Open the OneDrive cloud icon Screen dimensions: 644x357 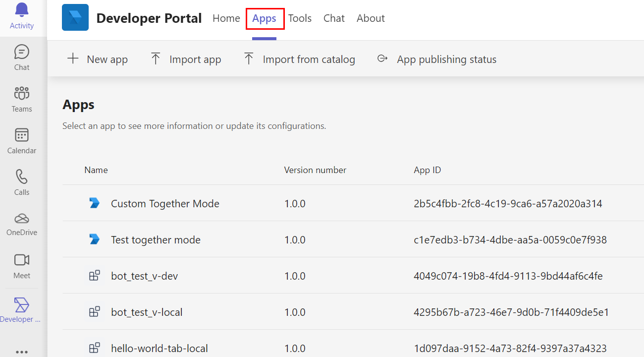click(22, 218)
